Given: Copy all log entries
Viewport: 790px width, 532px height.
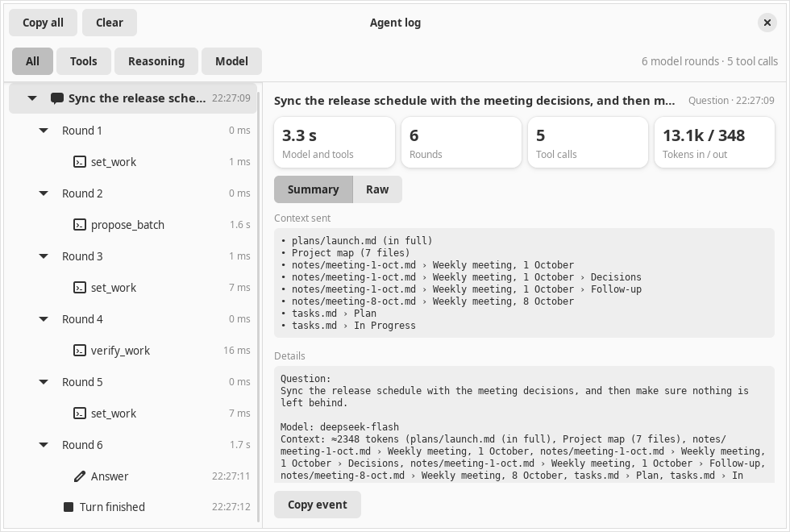Looking at the screenshot, I should point(43,23).
